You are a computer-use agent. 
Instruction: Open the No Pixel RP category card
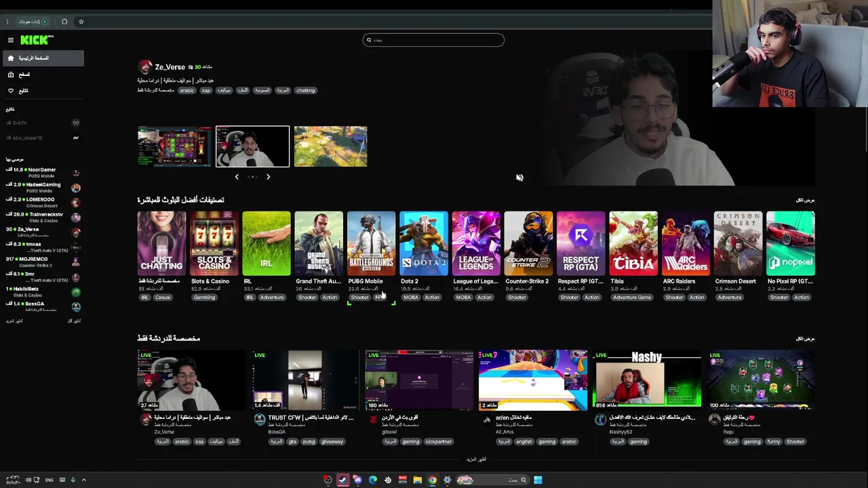(791, 244)
